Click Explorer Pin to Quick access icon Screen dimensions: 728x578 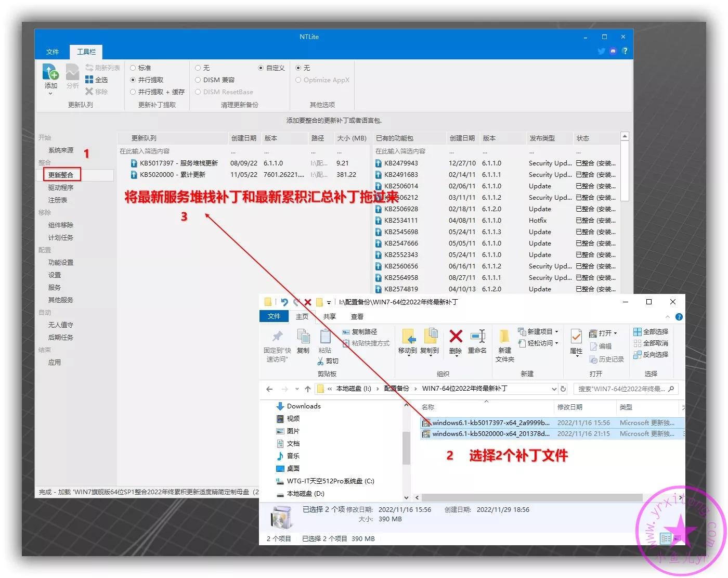click(x=277, y=336)
